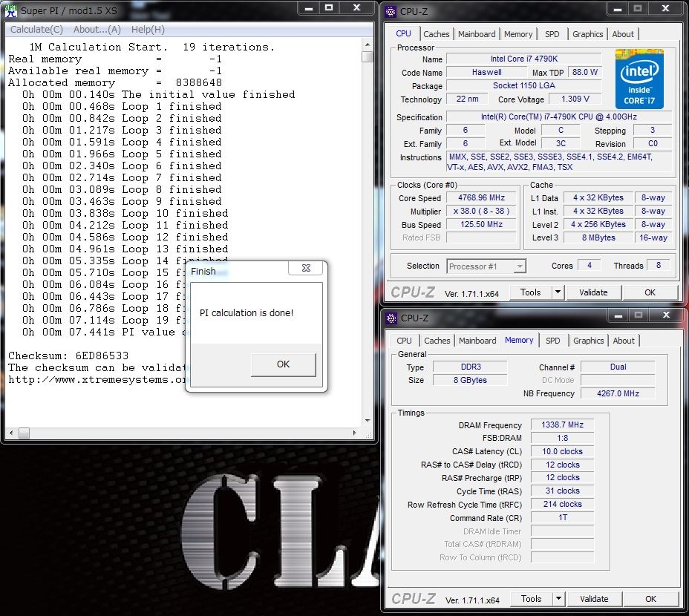The width and height of the screenshot is (689, 616).
Task: Select CPU tab in lower CPU-Z Memory window
Action: tap(404, 341)
